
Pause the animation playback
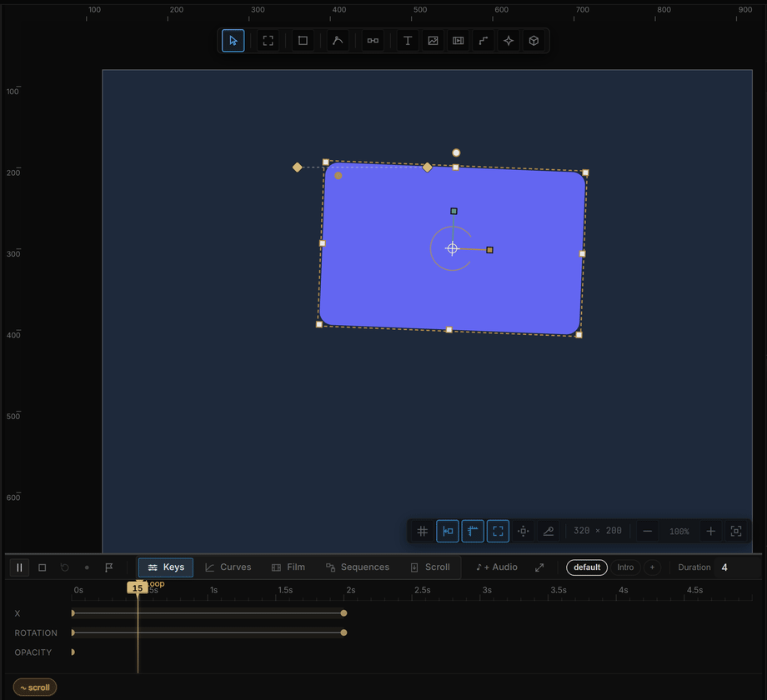(19, 567)
